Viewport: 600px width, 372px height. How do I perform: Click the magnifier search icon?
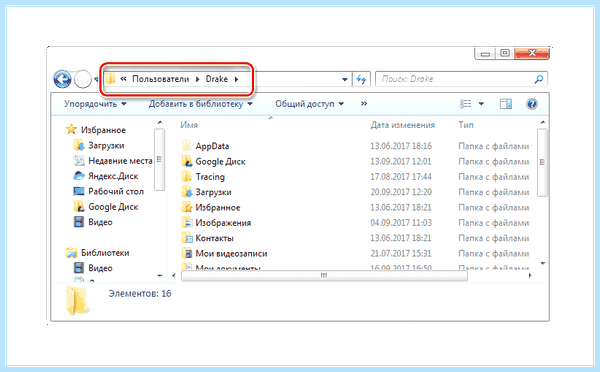[539, 79]
